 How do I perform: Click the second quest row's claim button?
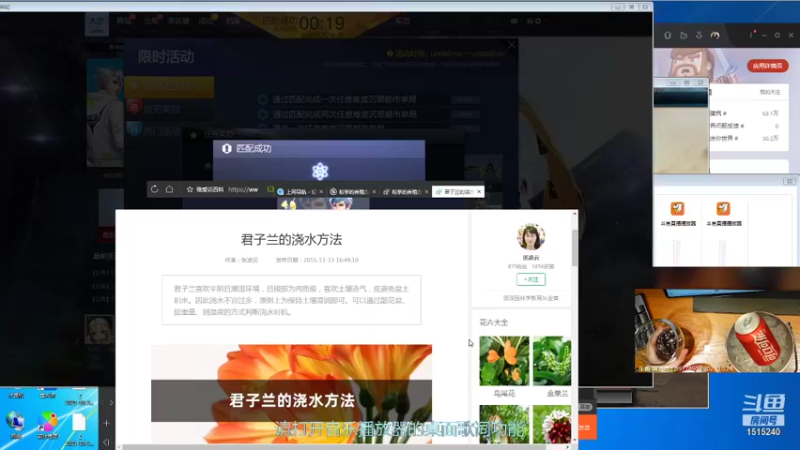click(465, 115)
